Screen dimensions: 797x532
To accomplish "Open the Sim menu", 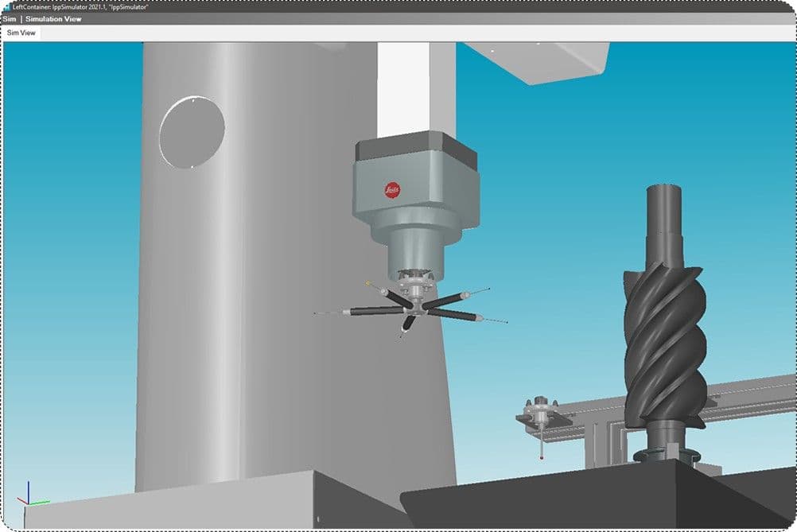I will point(10,18).
